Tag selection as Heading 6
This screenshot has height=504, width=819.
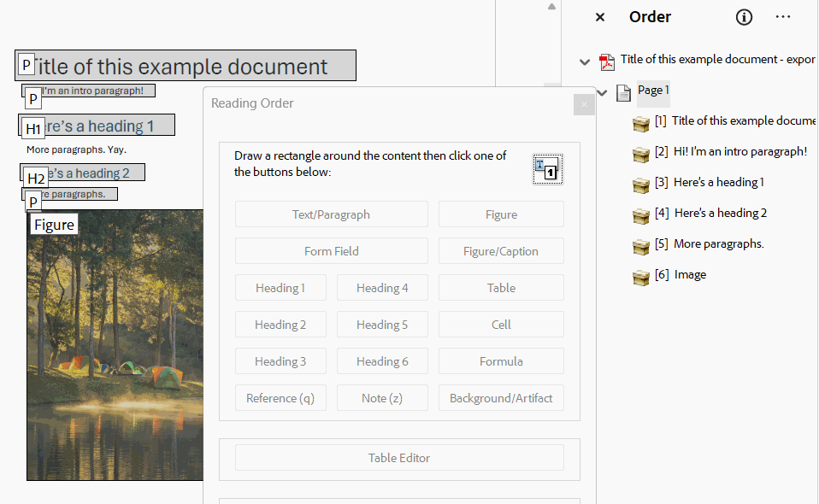pyautogui.click(x=382, y=361)
